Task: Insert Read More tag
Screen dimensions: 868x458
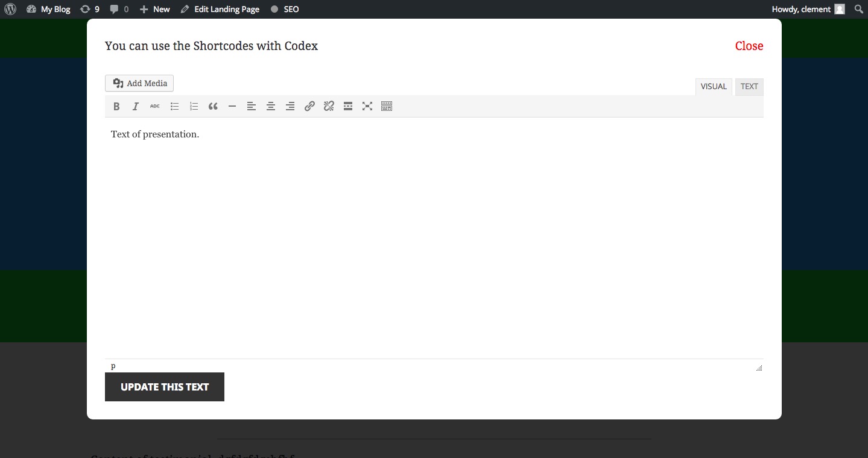Action: click(348, 106)
